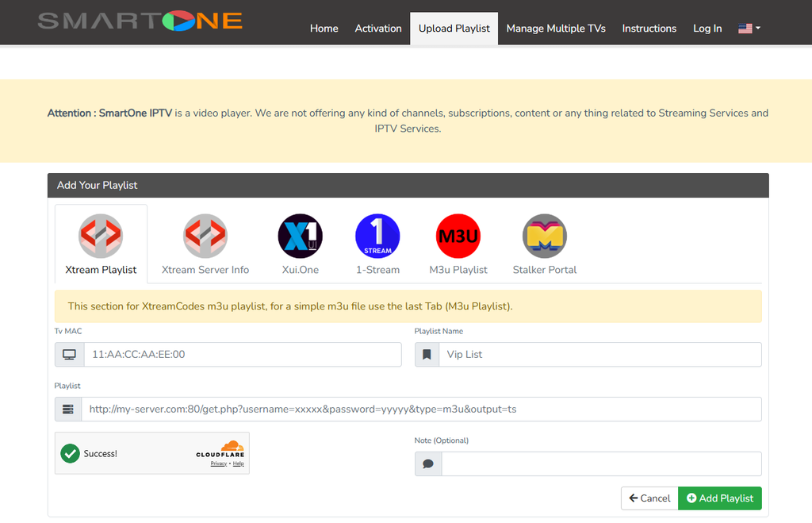Image resolution: width=812 pixels, height=523 pixels.
Task: Select the Xtream Server Info icon
Action: 205,236
